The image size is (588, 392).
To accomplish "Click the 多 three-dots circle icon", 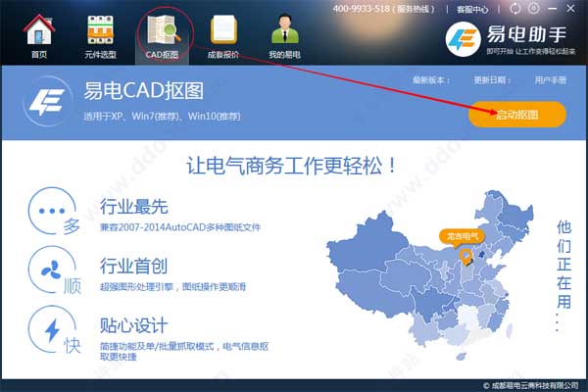I will point(54,211).
